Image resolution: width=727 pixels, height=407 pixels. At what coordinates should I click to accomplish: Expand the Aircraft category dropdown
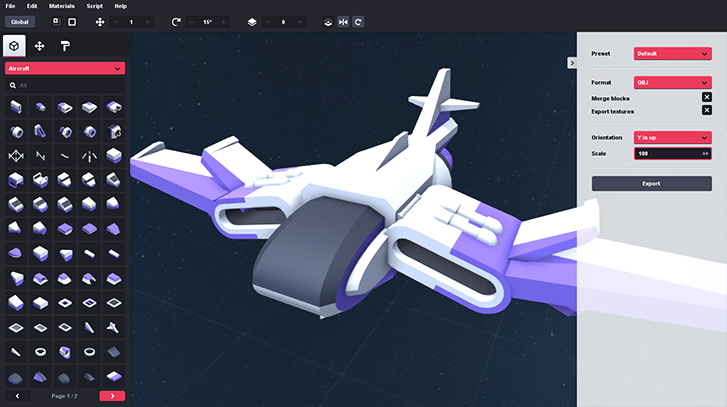coord(65,68)
